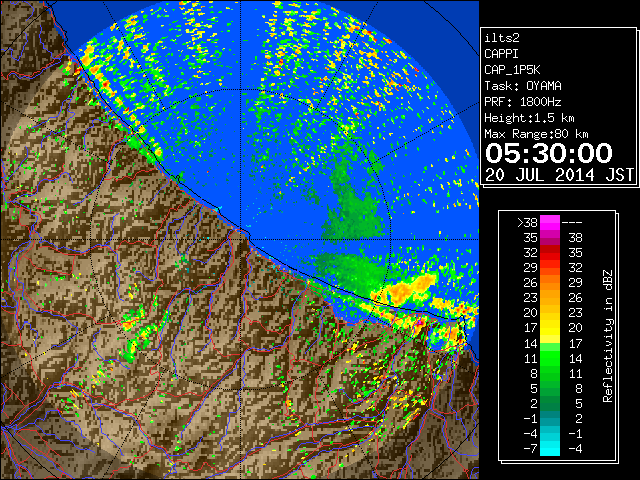The height and width of the screenshot is (480, 640).
Task: Click the 'CAP_1P5K' product name
Action: pos(512,70)
